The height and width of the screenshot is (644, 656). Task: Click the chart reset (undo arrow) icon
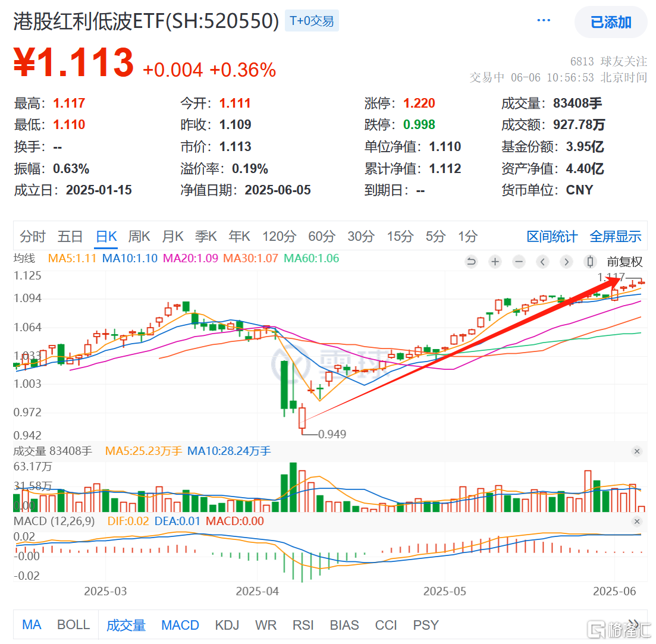(471, 262)
